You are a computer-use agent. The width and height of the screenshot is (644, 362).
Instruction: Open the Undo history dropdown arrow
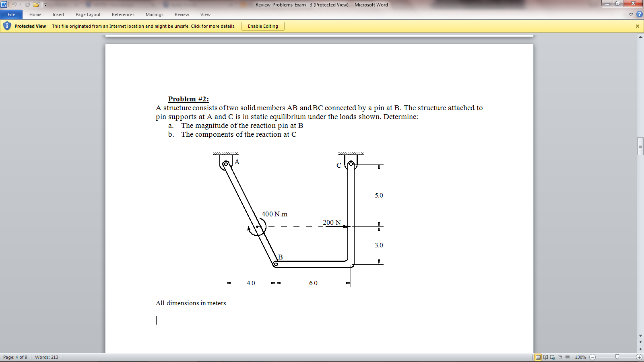20,4
